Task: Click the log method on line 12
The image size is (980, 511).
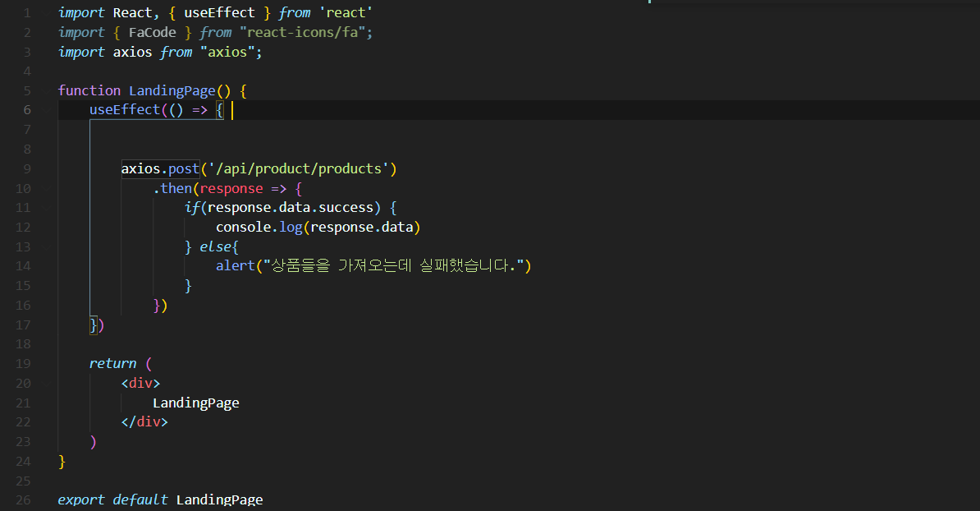Action: [291, 228]
